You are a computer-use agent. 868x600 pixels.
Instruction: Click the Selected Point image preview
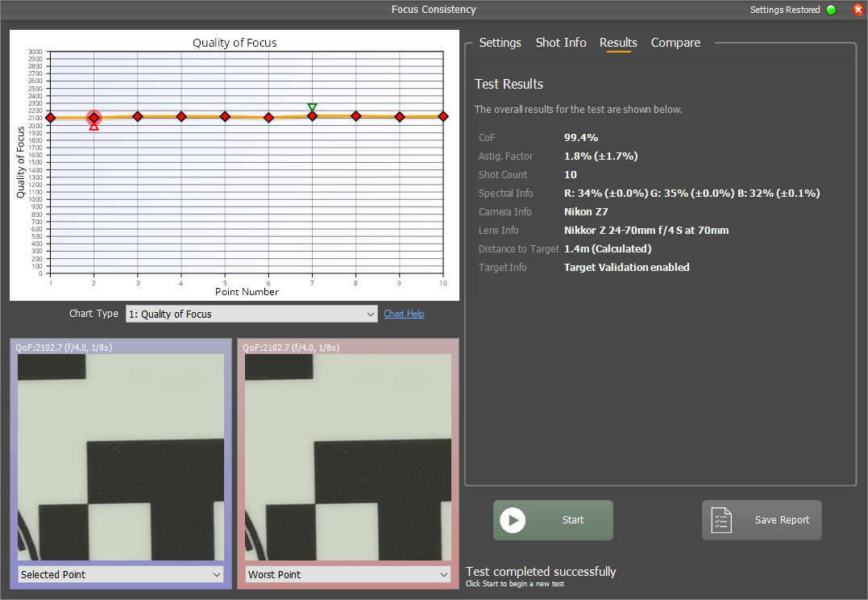click(121, 457)
